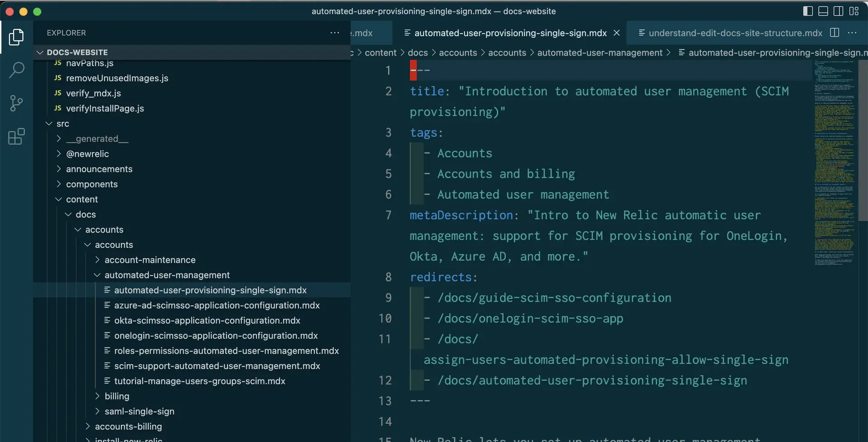Place cursor on 'title' key
Viewport: 868px width, 442px height.
point(427,91)
